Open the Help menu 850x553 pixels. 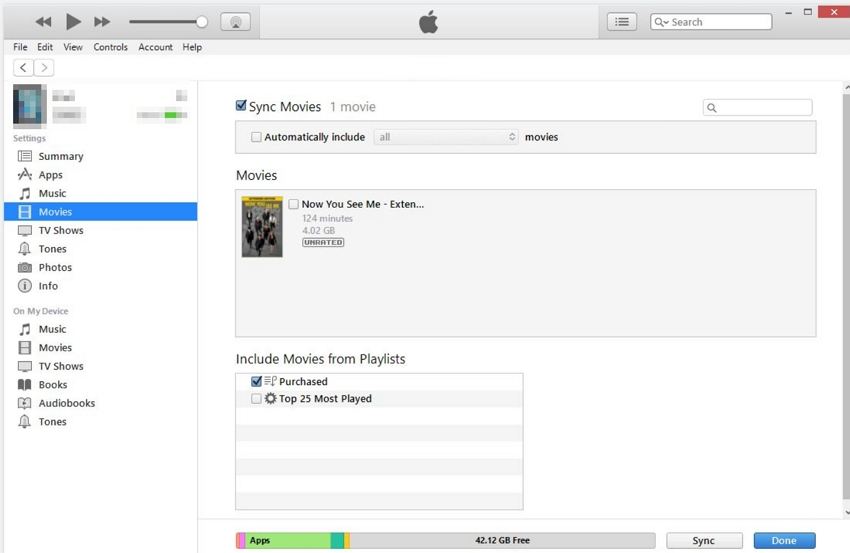[x=192, y=47]
